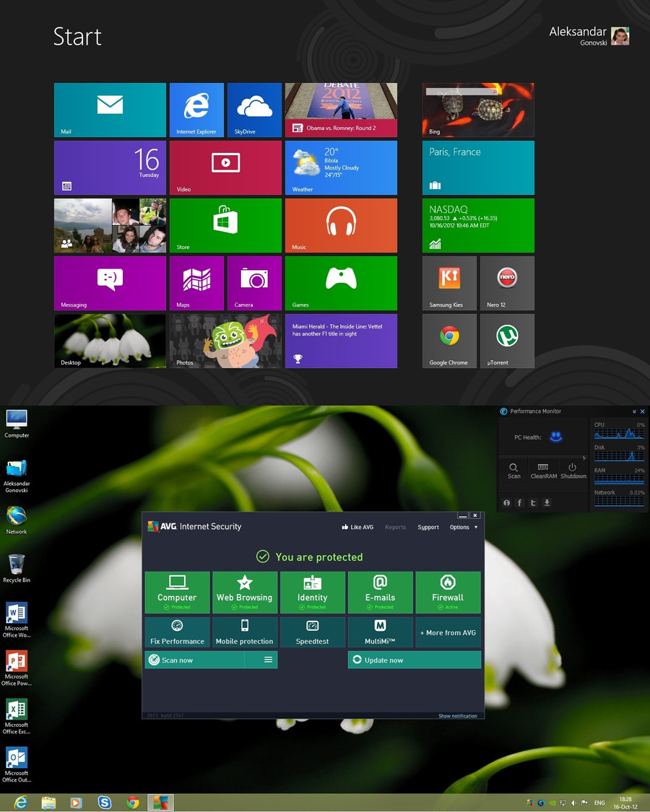
Task: Click Mobile protection in AVG
Action: [x=245, y=632]
